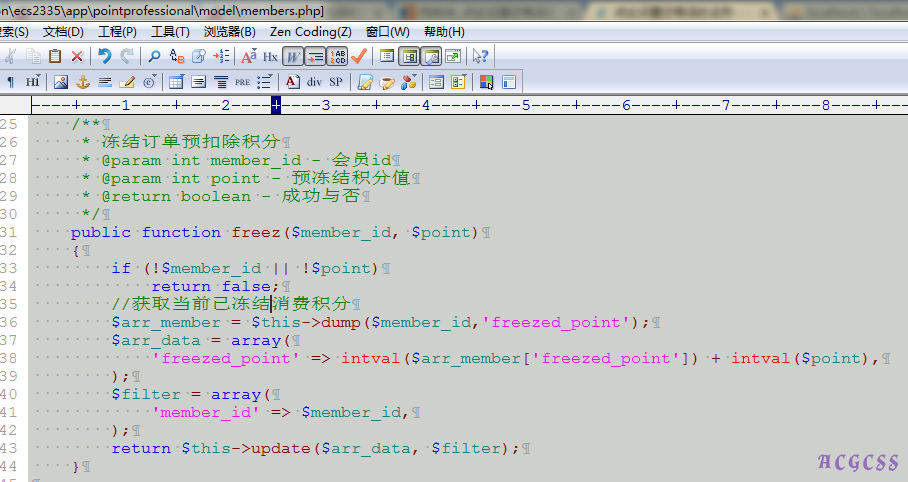The image size is (908, 482).
Task: Open the color palette picker icon
Action: coord(486,82)
